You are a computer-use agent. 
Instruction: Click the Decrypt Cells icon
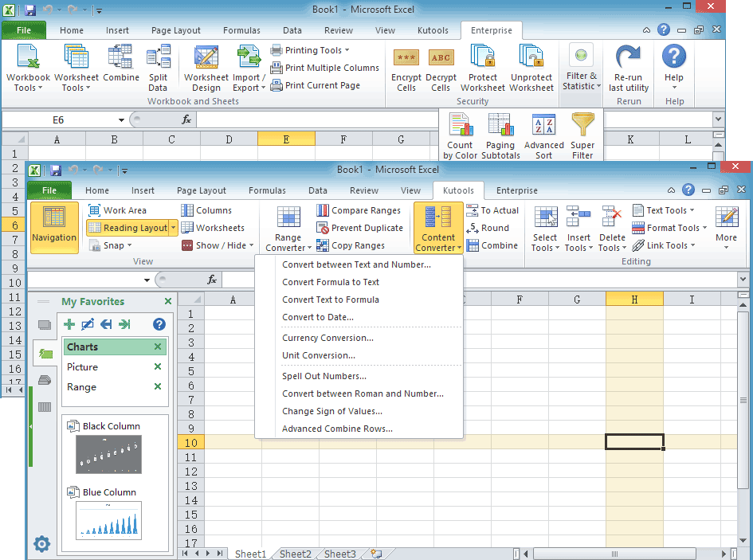tap(441, 58)
